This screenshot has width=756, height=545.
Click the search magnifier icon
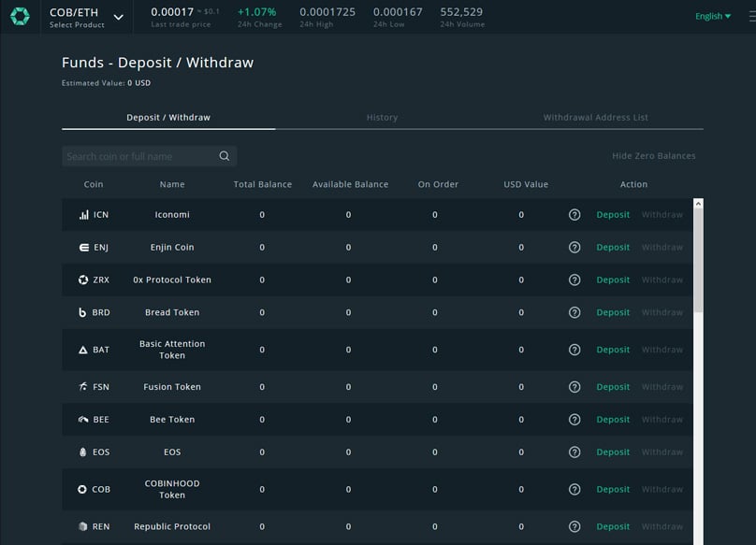pos(225,155)
